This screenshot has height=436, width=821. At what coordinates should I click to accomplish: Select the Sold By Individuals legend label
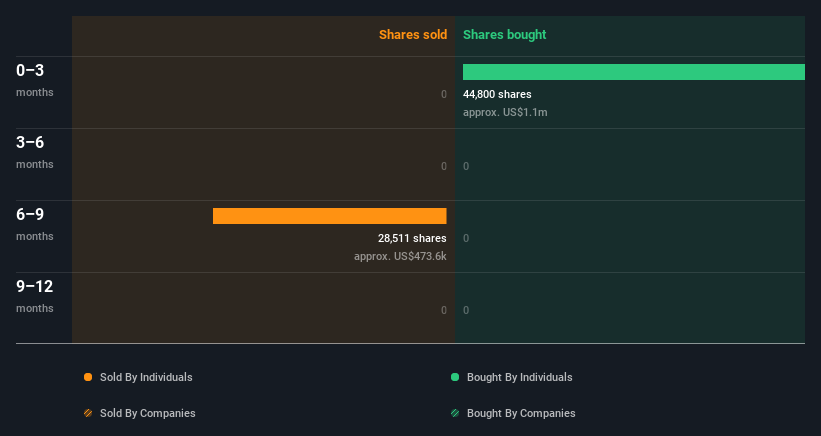click(146, 377)
